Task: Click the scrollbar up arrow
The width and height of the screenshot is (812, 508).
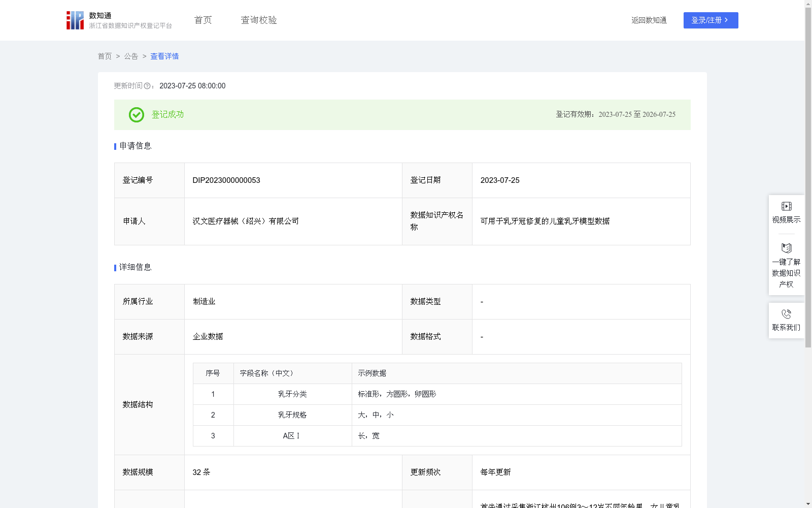Action: pos(808,4)
